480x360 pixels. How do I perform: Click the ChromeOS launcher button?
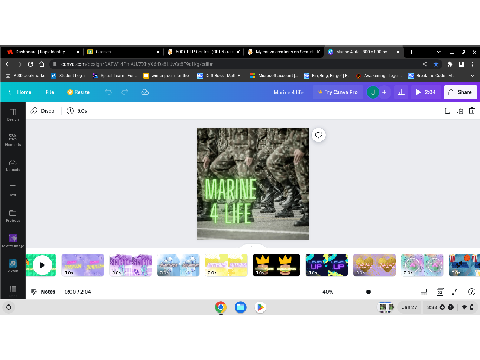9,307
